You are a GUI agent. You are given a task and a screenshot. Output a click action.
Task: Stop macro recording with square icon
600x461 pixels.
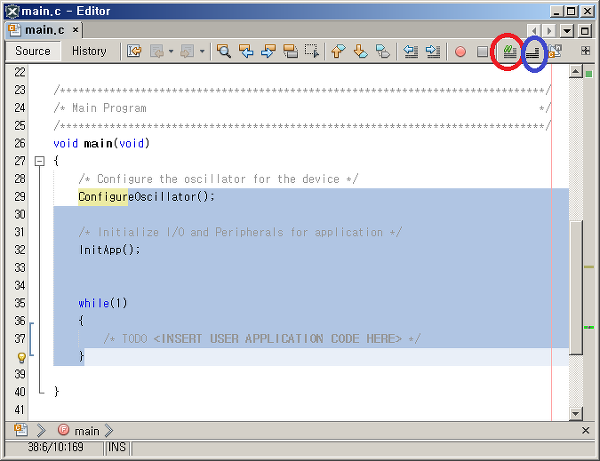click(482, 51)
